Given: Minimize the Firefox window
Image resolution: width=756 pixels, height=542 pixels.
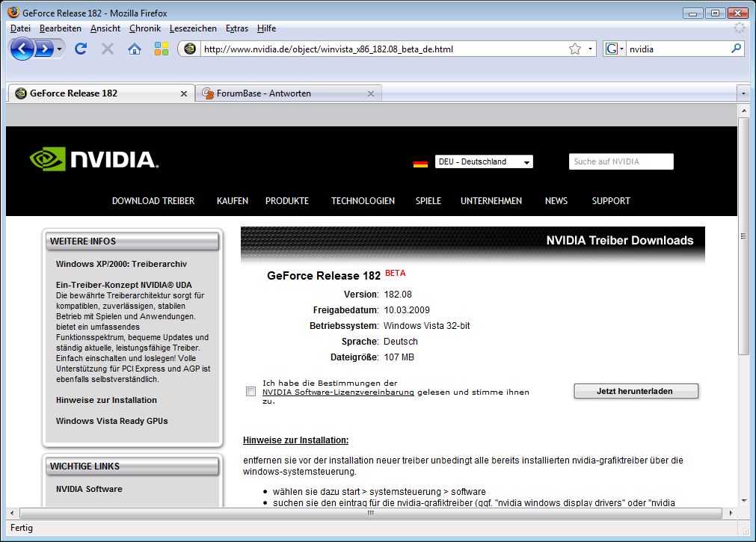Looking at the screenshot, I should pyautogui.click(x=693, y=13).
